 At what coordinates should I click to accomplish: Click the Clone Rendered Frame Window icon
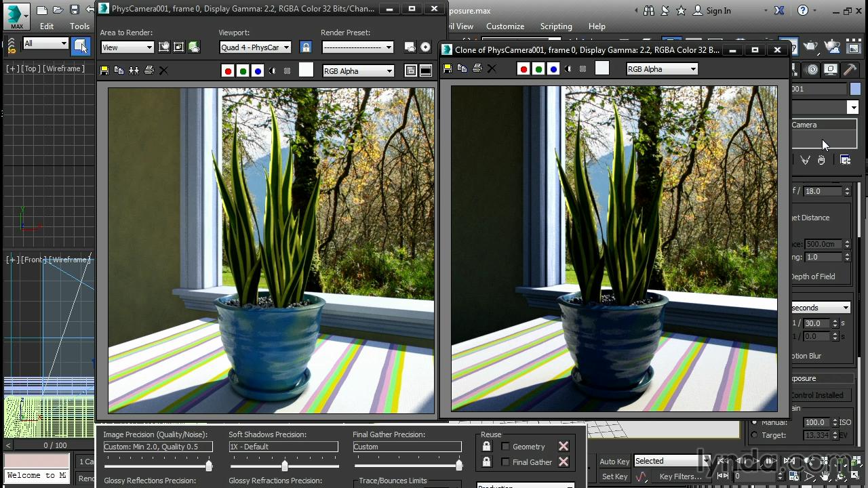[134, 70]
